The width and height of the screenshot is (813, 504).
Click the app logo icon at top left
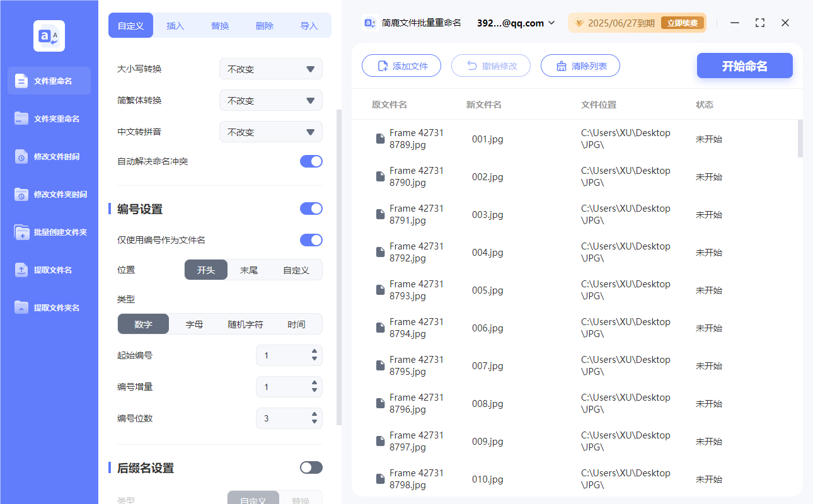[x=49, y=36]
